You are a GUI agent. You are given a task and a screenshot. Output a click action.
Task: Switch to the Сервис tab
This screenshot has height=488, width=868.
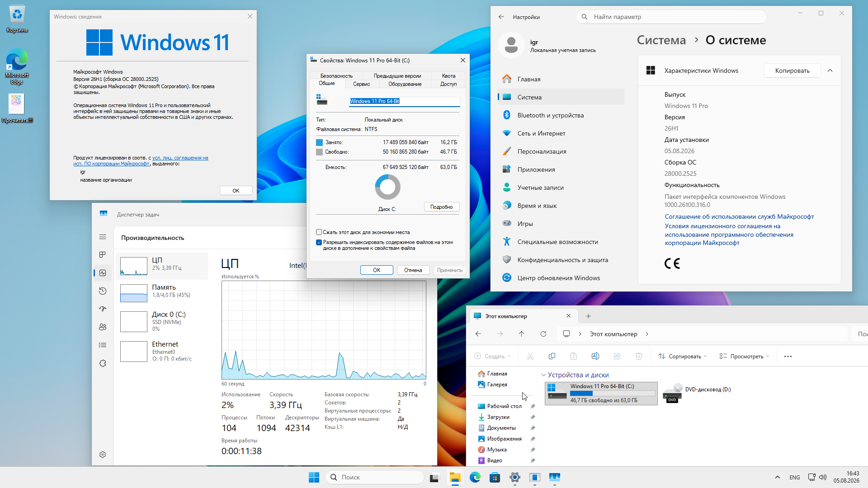(x=362, y=84)
